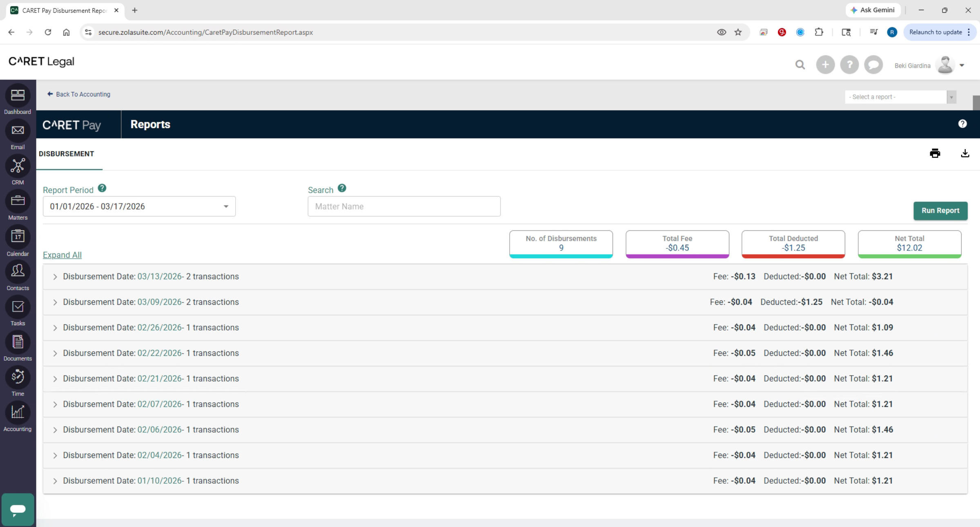Click Net Total $3.21 value

[882, 277]
